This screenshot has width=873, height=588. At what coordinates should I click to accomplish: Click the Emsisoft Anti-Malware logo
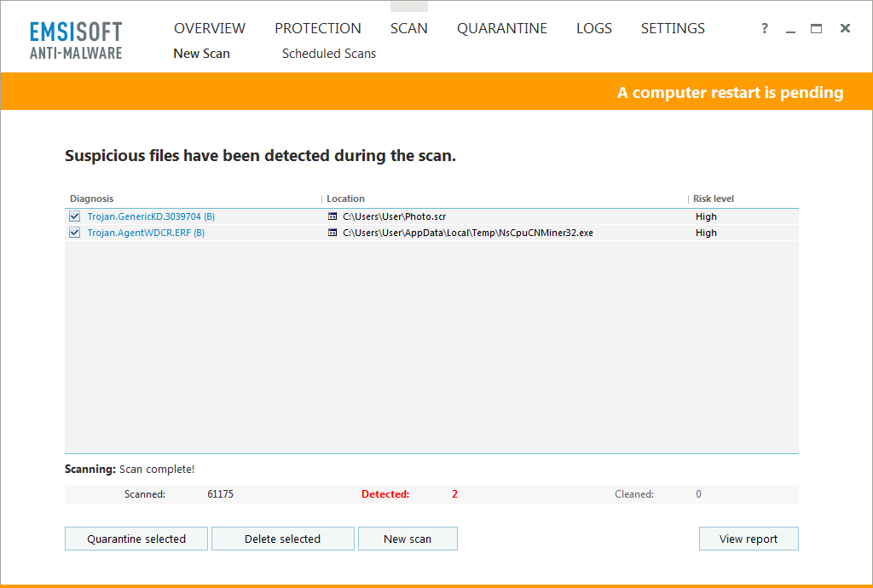tap(76, 40)
